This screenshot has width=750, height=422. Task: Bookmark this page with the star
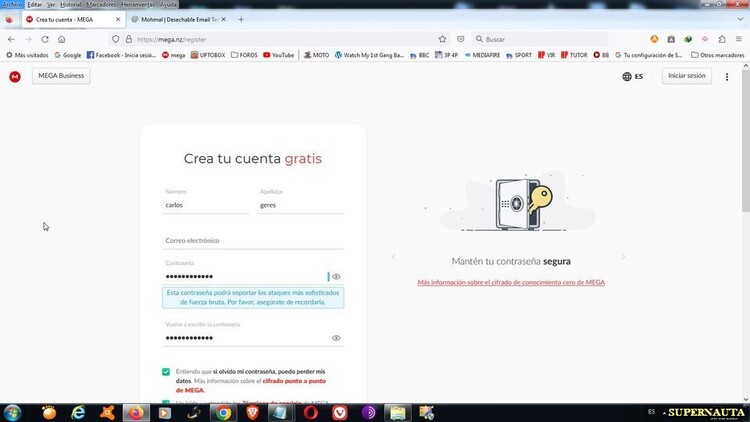coord(442,39)
